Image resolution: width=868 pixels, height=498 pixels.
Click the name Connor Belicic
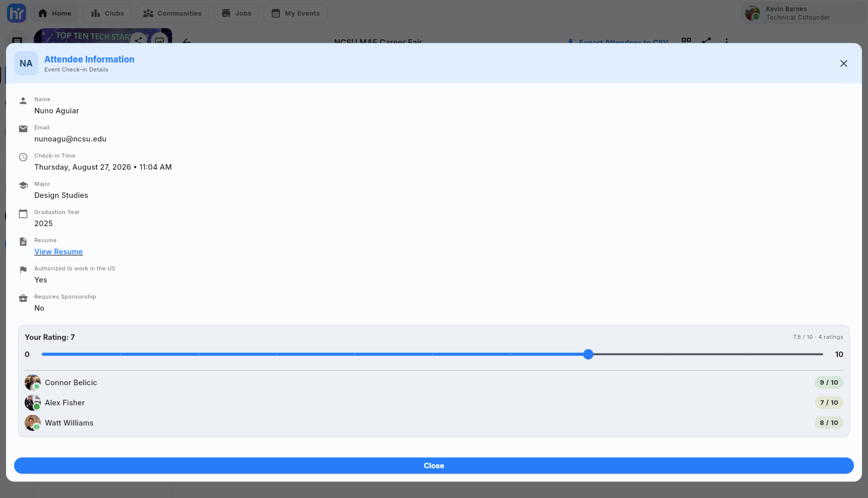(x=71, y=383)
